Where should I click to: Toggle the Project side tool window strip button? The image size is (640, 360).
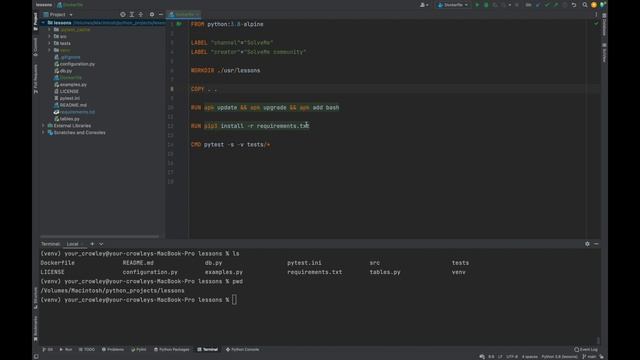[36, 21]
